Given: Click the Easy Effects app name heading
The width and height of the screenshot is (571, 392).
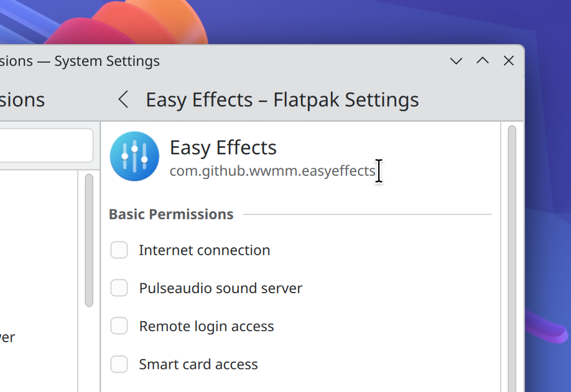Looking at the screenshot, I should click(223, 148).
